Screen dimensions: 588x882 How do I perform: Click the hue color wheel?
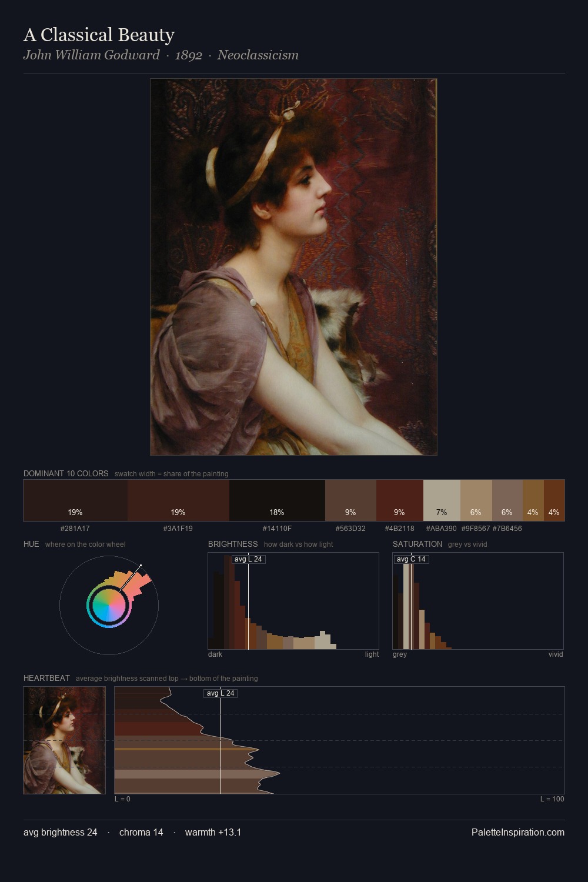point(109,605)
